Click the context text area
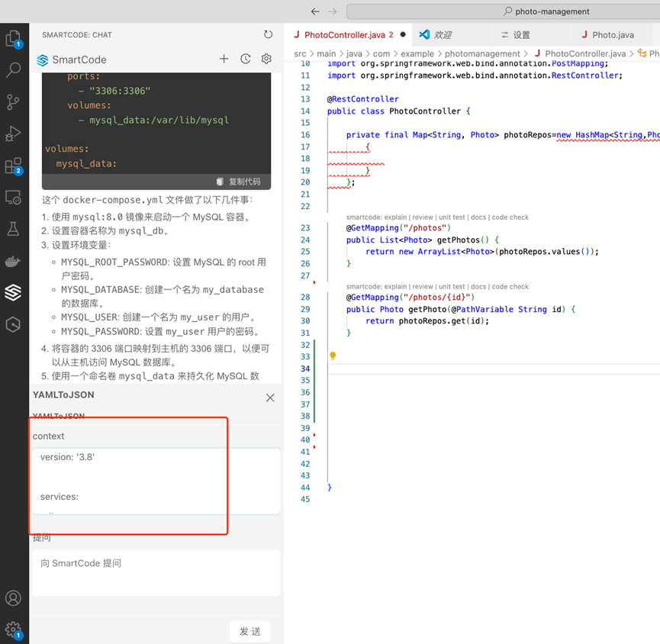 156,481
